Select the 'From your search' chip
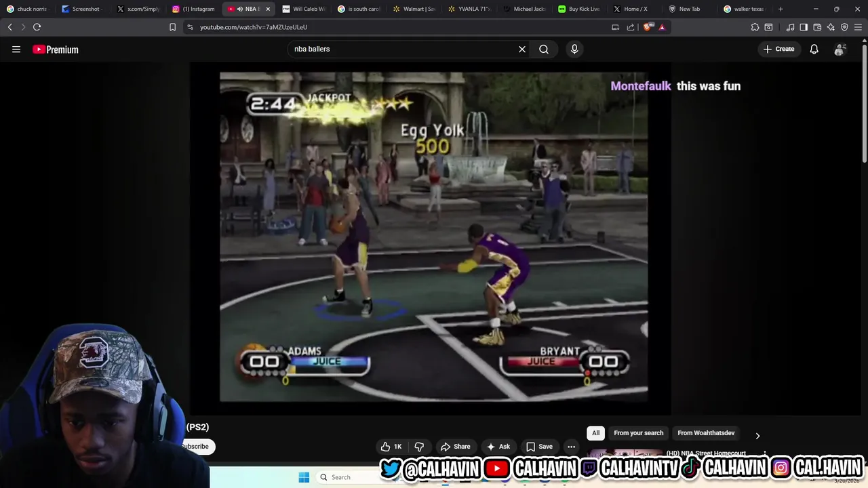Viewport: 868px width, 488px height. point(639,433)
